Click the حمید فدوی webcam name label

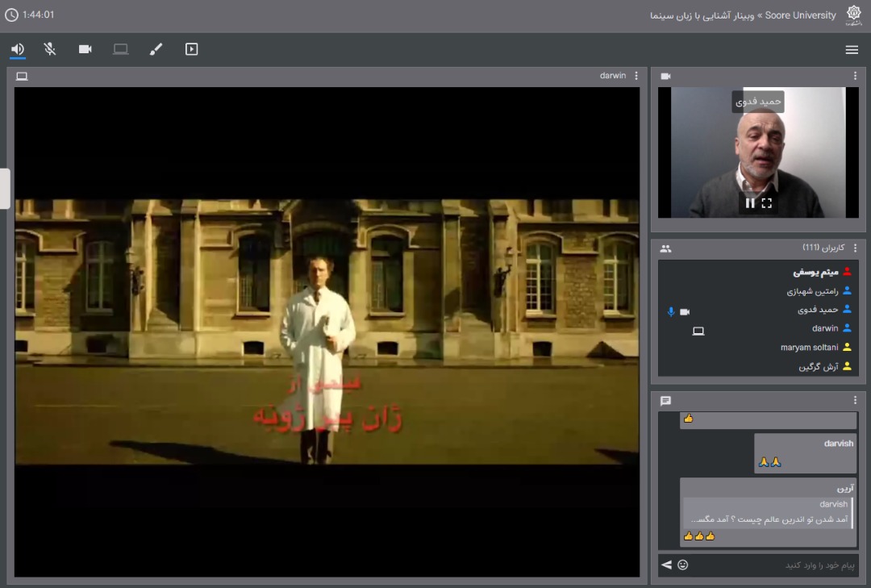coord(757,102)
